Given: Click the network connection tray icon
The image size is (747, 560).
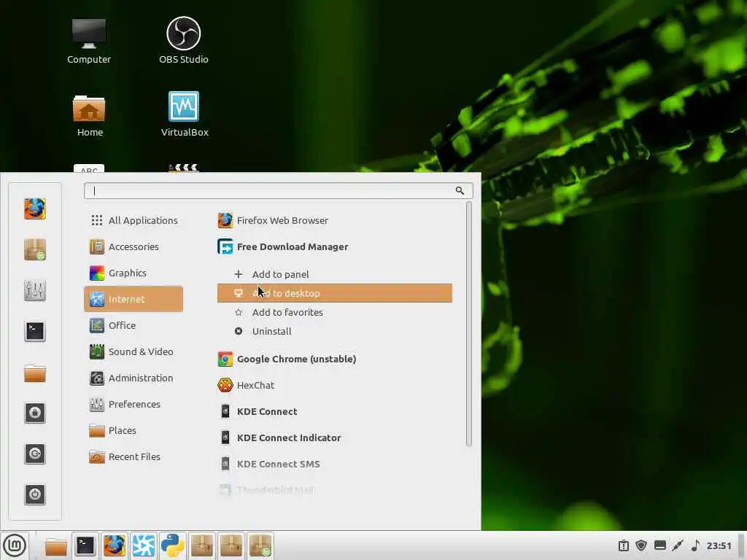Looking at the screenshot, I should coord(678,545).
